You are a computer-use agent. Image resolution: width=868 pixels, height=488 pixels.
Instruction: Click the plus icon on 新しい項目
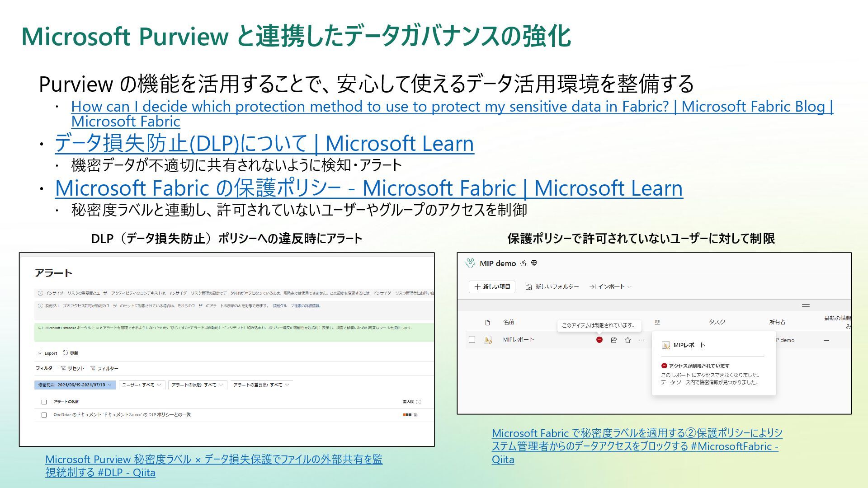tap(477, 287)
